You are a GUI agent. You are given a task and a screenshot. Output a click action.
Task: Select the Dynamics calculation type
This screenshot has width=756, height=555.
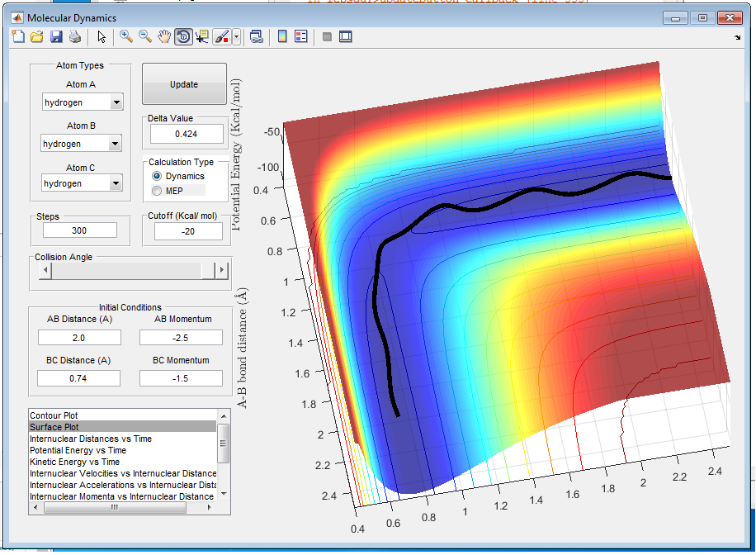158,177
